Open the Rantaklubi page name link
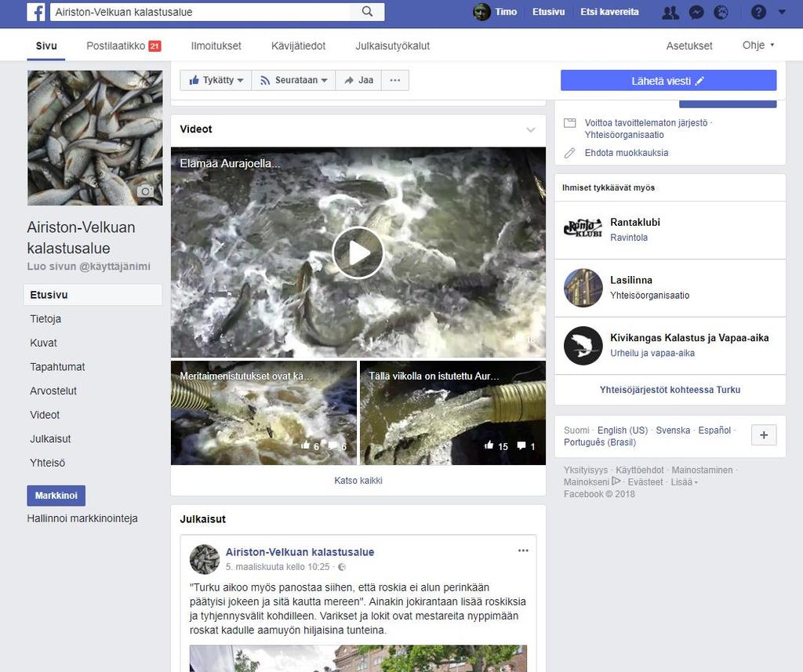803x672 pixels. pyautogui.click(x=635, y=222)
